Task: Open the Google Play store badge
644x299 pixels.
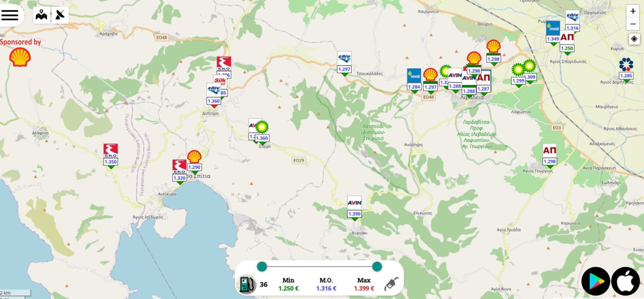Action: coord(595,281)
